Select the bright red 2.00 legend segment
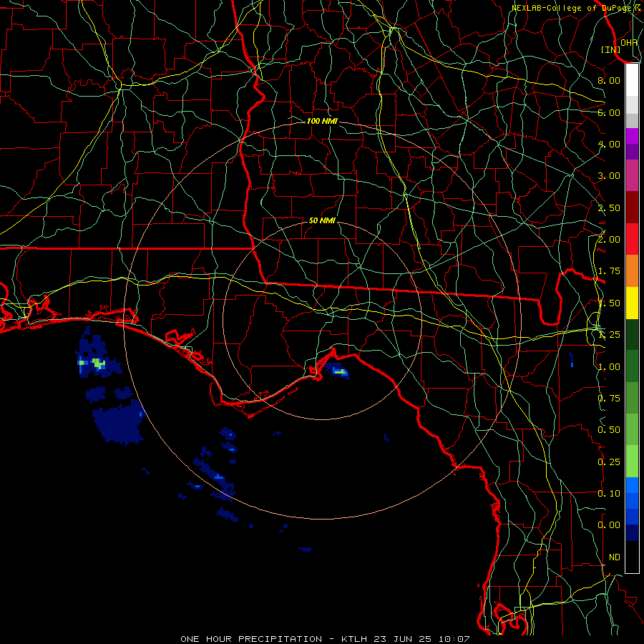This screenshot has height=644, width=644. pos(632,239)
